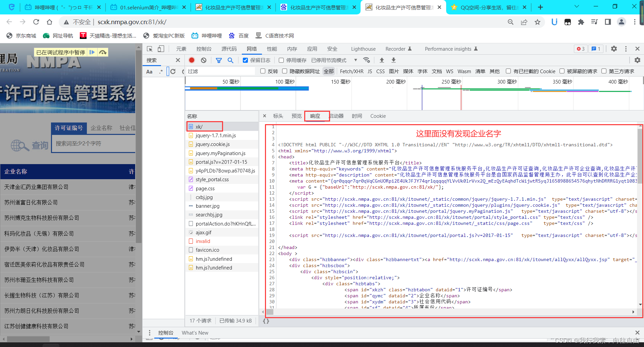
Task: Close the DevTools search panel
Action: (178, 60)
